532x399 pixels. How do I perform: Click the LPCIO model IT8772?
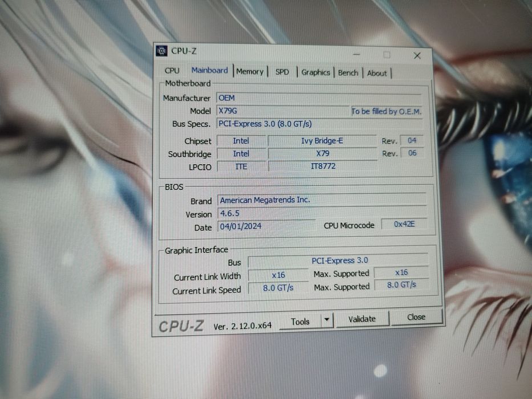(323, 166)
